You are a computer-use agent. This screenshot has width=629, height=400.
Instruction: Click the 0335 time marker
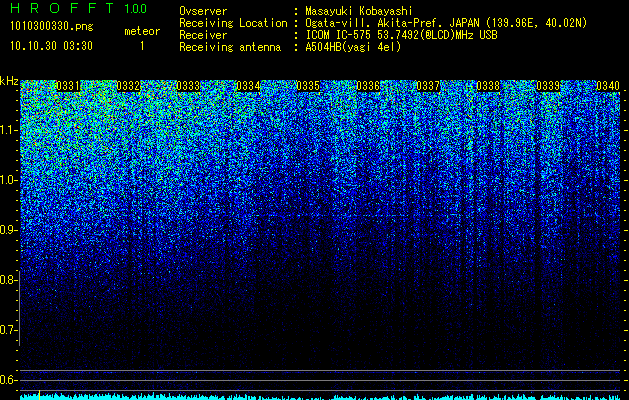pos(308,86)
